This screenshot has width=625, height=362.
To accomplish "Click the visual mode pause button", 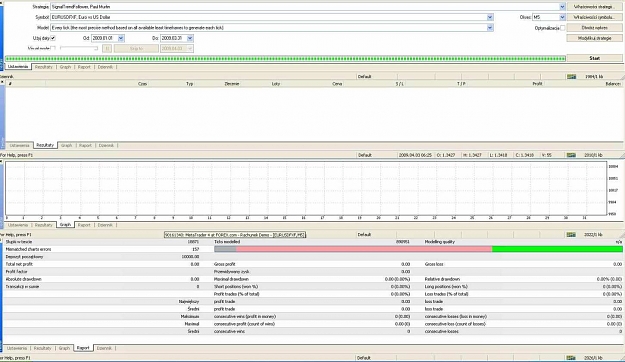I will pyautogui.click(x=107, y=48).
